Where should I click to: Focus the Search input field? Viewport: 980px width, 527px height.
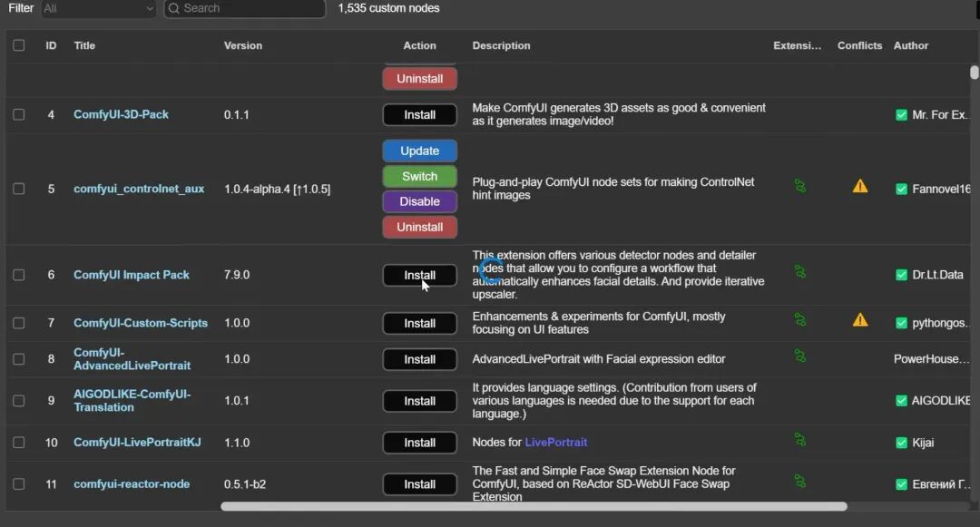244,8
